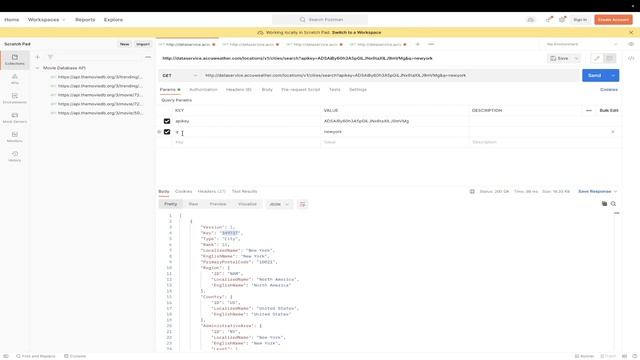This screenshot has height=360, width=640.
Task: Click the sync cloud icon in header
Action: coord(530,20)
